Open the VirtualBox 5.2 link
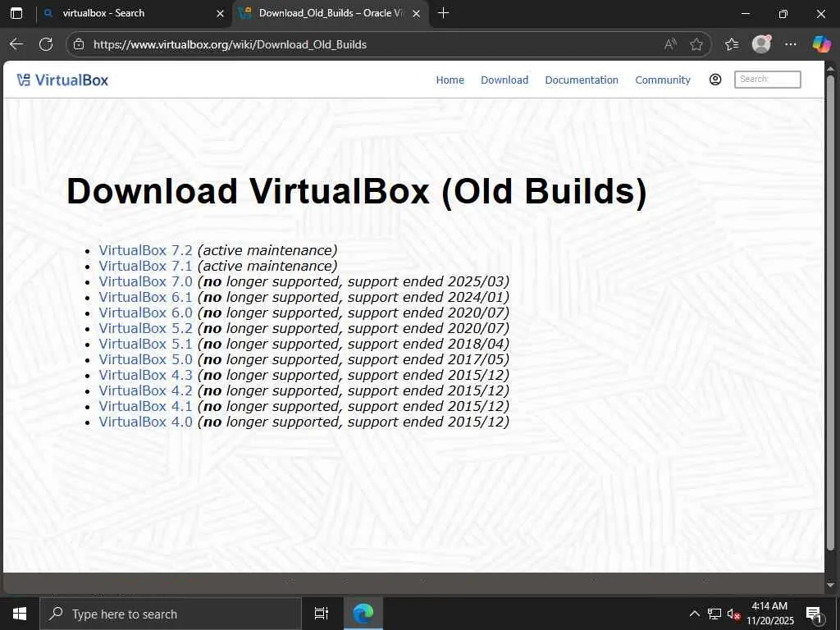Viewport: 840px width, 630px height. pos(145,328)
